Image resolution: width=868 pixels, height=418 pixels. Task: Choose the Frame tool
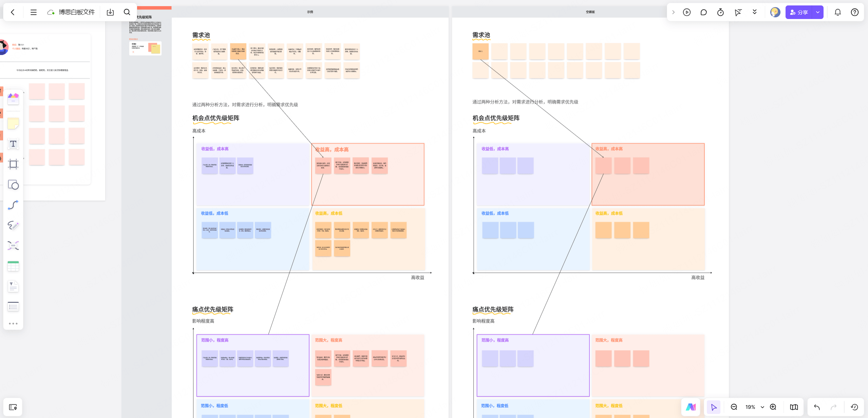point(13,164)
